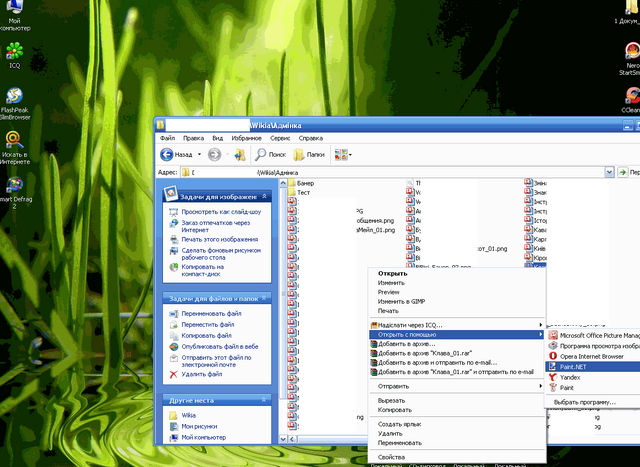Open the Правка menu
This screenshot has width=640, height=467.
(193, 138)
